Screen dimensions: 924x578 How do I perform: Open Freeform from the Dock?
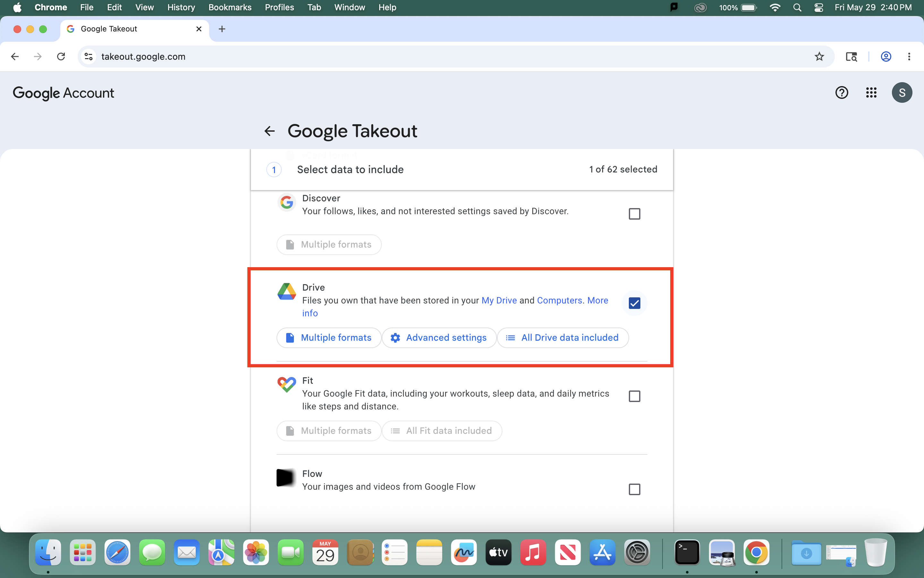click(x=464, y=552)
